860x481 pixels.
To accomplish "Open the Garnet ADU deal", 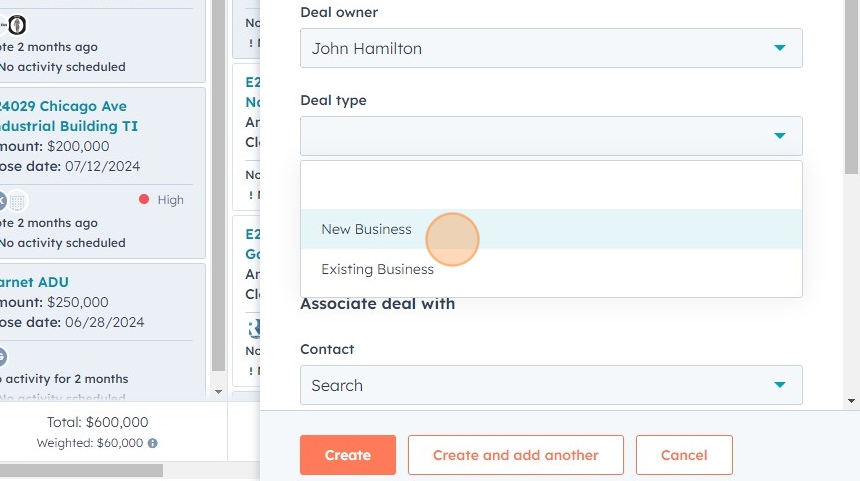I will tap(35, 282).
